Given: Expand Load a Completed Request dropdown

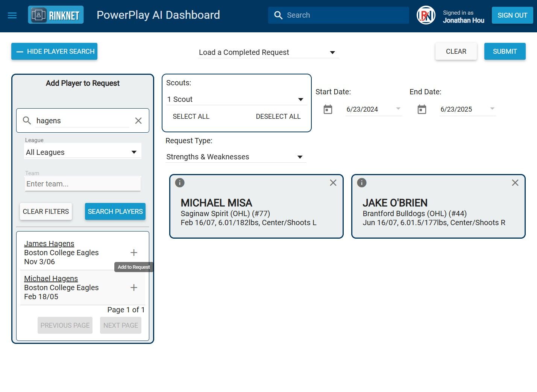Looking at the screenshot, I should click(268, 52).
